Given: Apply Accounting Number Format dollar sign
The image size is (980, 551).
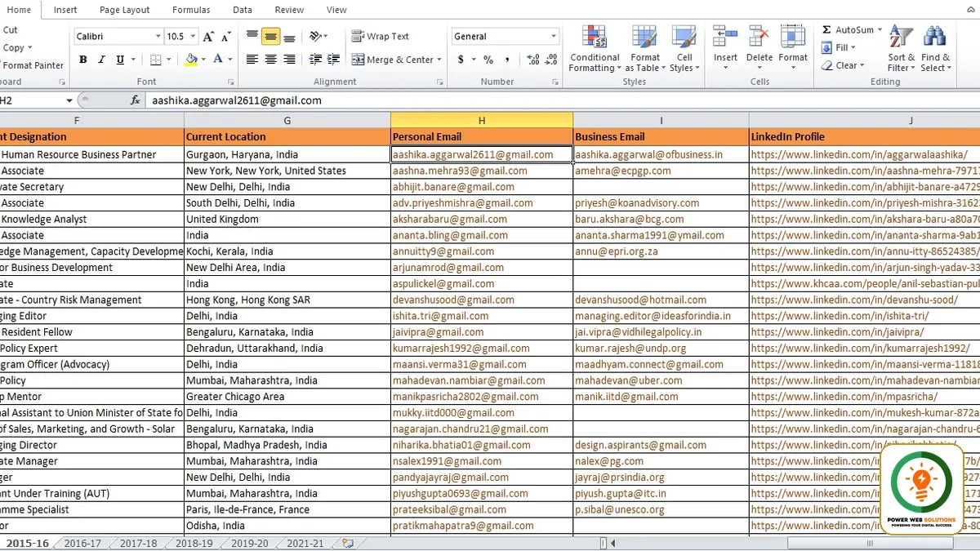Looking at the screenshot, I should pos(461,60).
